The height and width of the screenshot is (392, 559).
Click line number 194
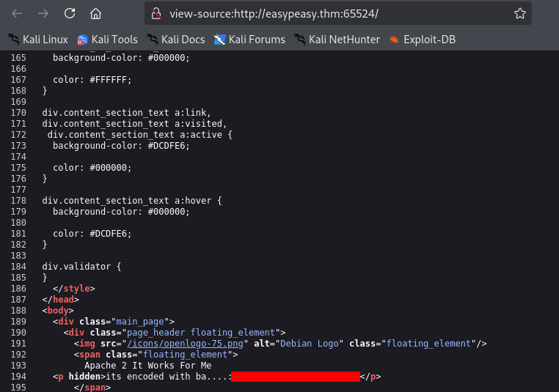18,377
